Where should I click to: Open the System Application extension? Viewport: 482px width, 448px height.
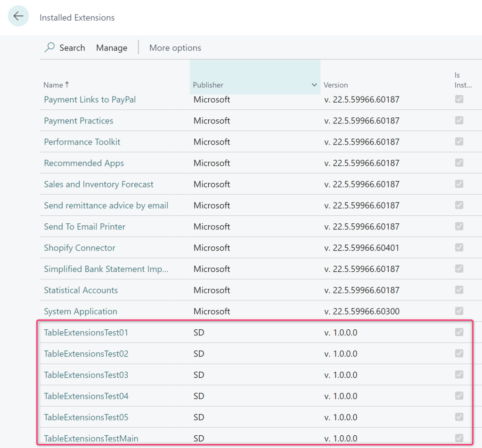click(80, 311)
